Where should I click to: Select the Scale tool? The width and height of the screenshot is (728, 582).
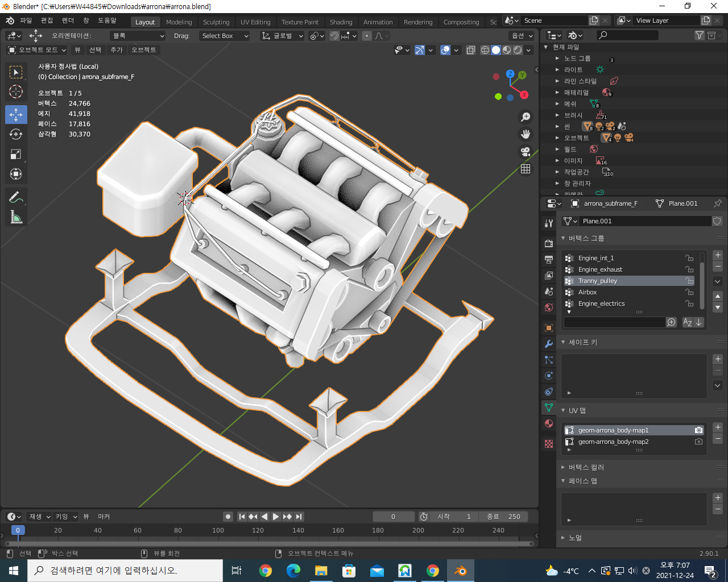point(16,154)
